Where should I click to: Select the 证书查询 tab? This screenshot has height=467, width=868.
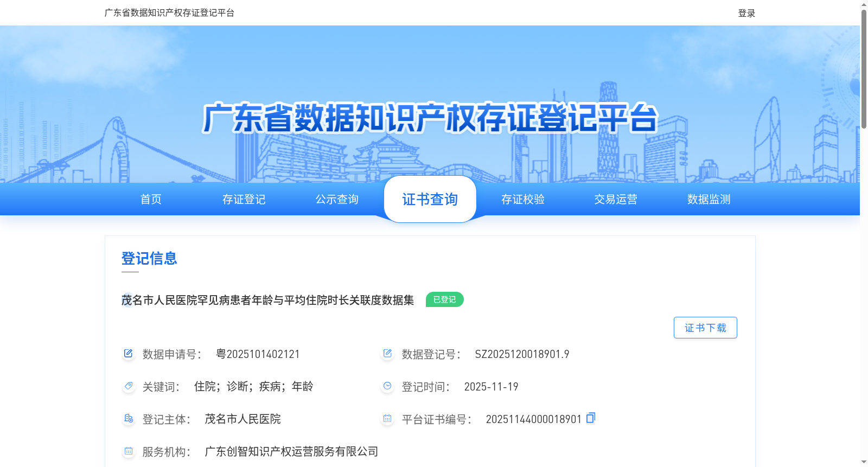(430, 199)
